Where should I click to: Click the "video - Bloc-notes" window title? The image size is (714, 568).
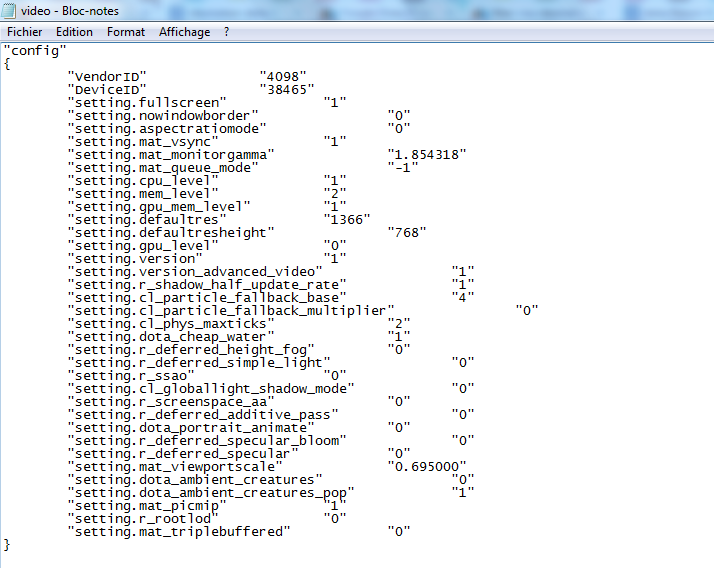point(70,10)
